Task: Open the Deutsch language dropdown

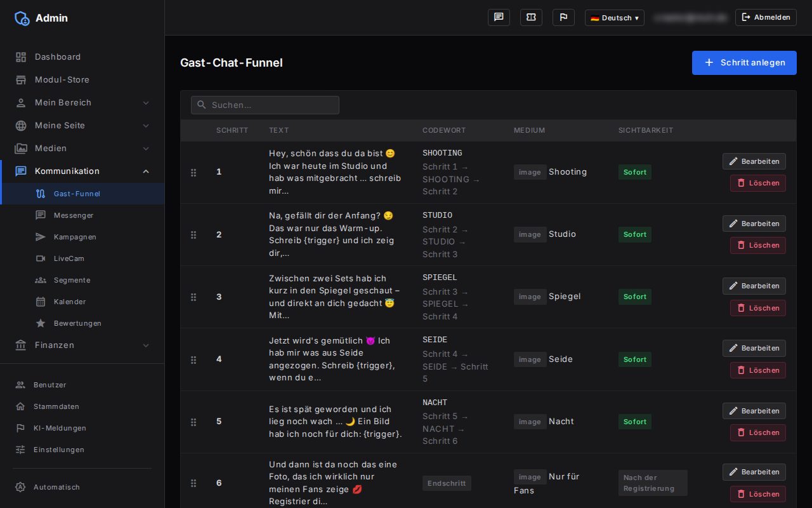Action: pyautogui.click(x=614, y=18)
